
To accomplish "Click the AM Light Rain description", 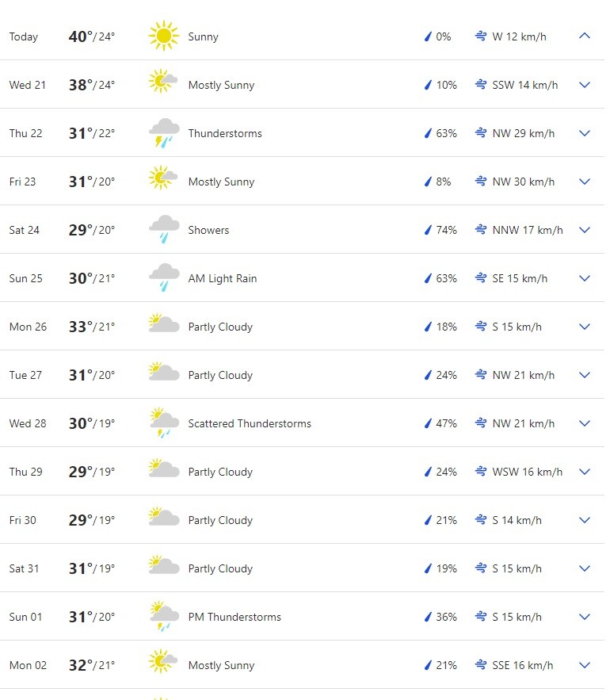I will (223, 278).
